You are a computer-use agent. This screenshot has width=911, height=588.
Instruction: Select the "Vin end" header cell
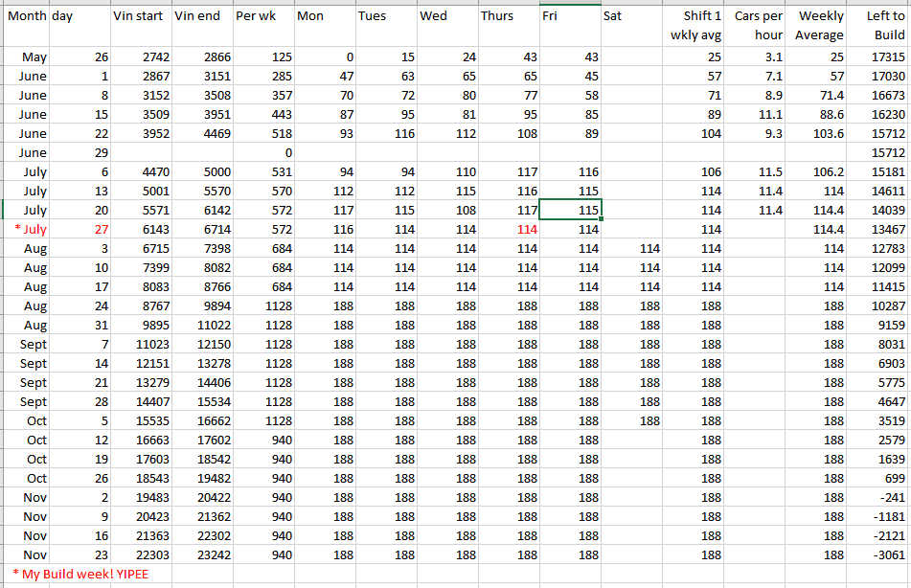coord(202,17)
